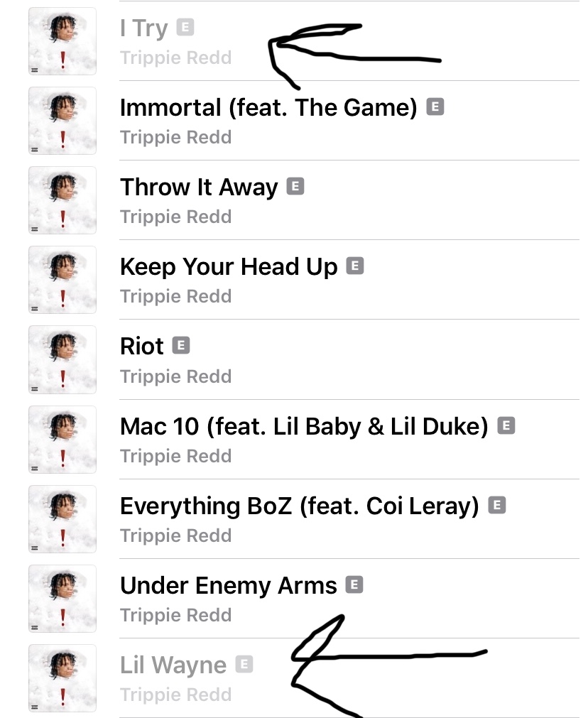This screenshot has width=588, height=718.
Task: Play the song Throw It Away
Action: [x=349, y=200]
